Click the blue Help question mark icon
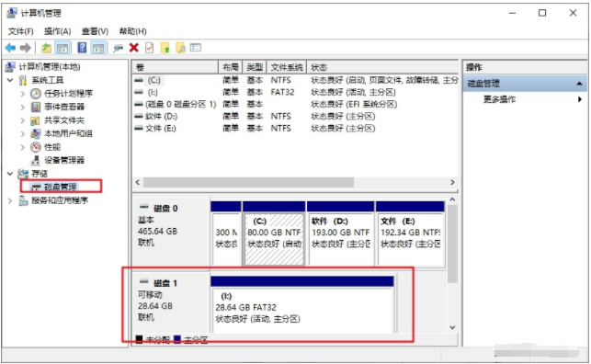This screenshot has width=591, height=364. point(82,48)
